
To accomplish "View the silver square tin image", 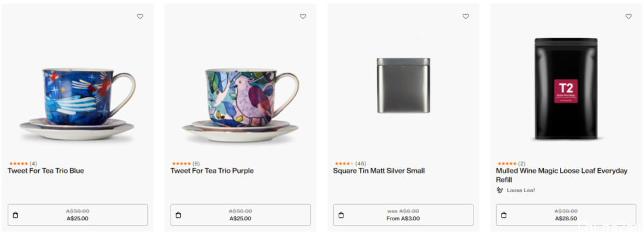I will (403, 85).
